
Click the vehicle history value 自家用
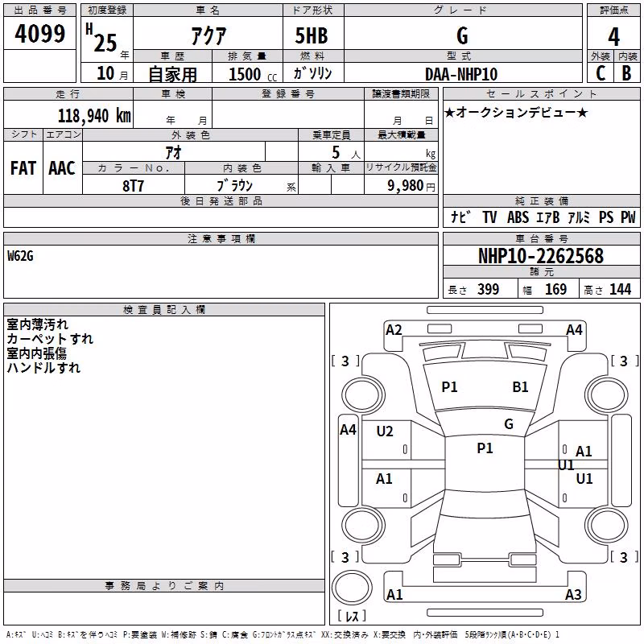coord(172,74)
